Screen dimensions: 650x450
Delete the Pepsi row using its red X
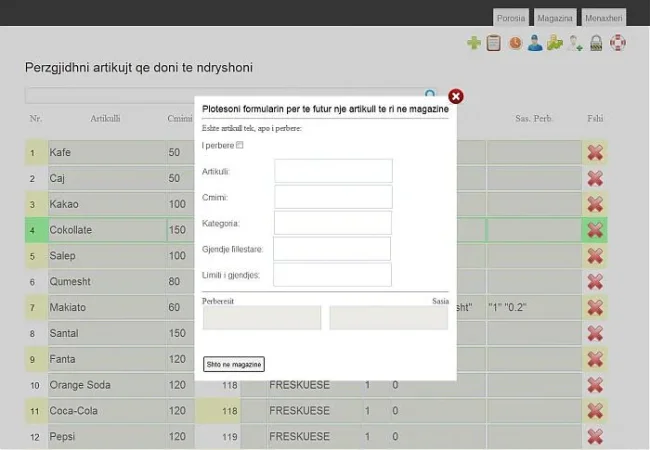(x=595, y=437)
